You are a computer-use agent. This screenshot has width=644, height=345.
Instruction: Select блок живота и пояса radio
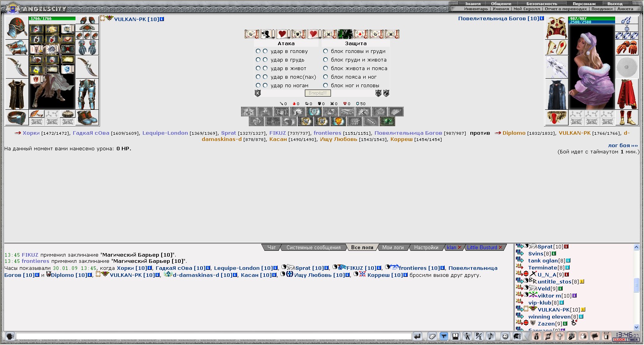326,68
